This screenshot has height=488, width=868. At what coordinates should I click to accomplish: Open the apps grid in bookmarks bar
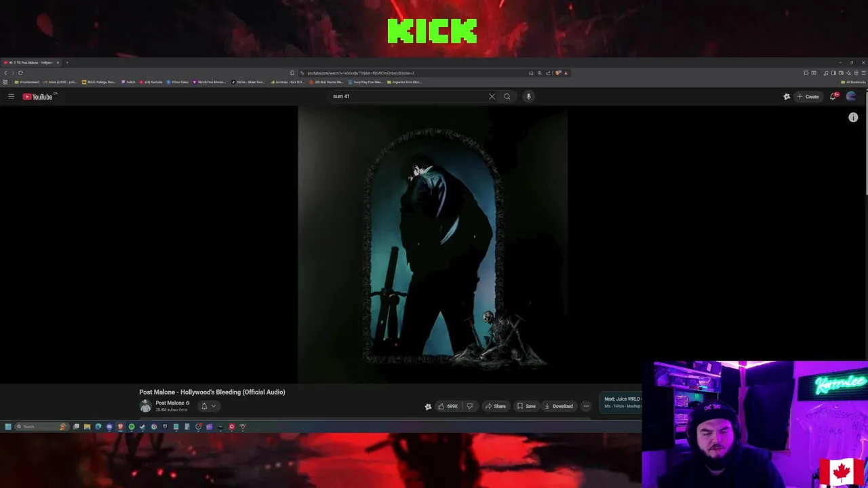(x=5, y=82)
